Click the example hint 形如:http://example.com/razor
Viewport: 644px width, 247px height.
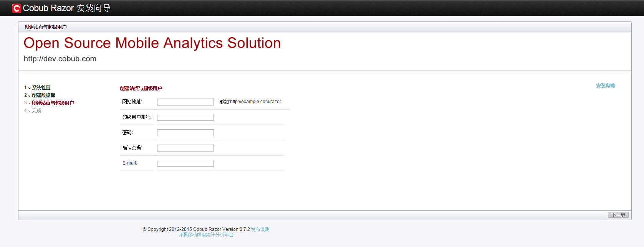click(250, 102)
